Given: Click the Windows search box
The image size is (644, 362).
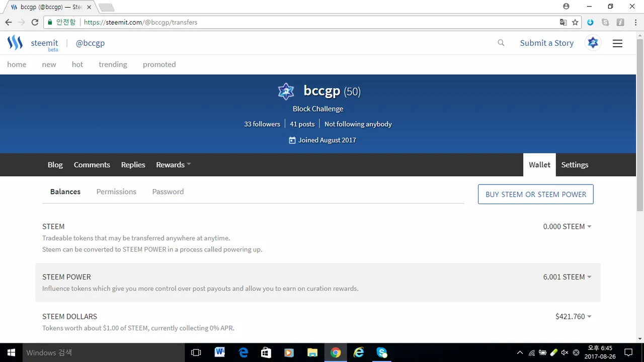Looking at the screenshot, I should (x=103, y=352).
